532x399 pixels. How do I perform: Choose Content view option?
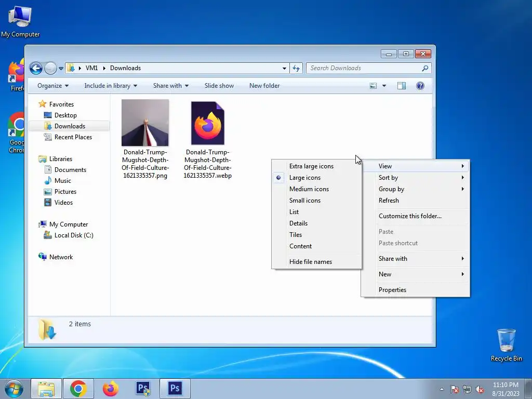316,246
